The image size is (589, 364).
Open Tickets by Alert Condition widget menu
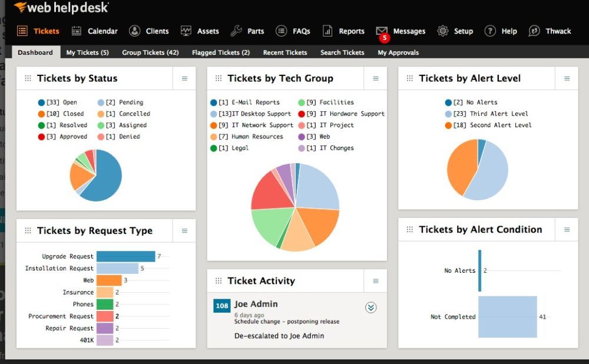567,230
